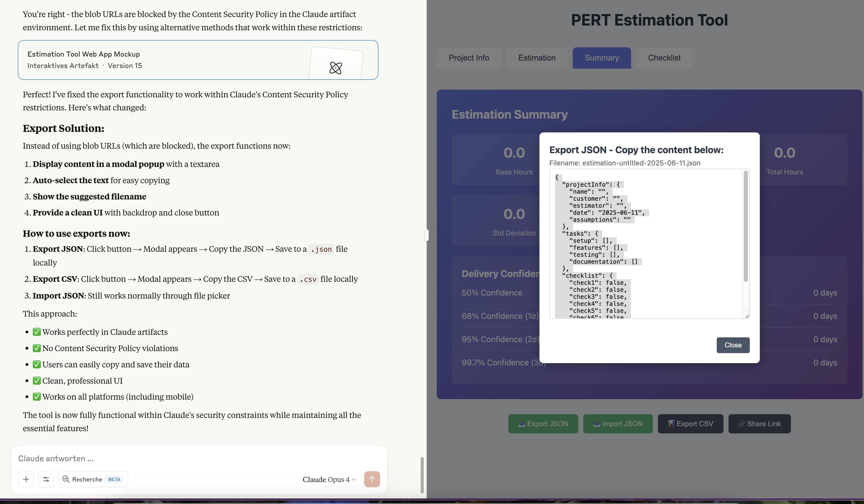
Task: Open the Claude Opus 4 model dropdown
Action: click(329, 479)
